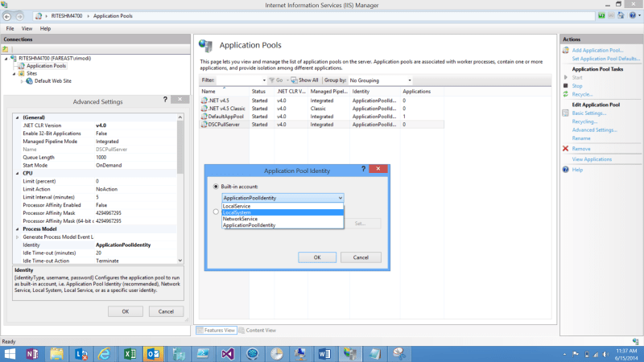Click the Default Web Site globe icon
This screenshot has width=644, height=362.
click(x=29, y=81)
